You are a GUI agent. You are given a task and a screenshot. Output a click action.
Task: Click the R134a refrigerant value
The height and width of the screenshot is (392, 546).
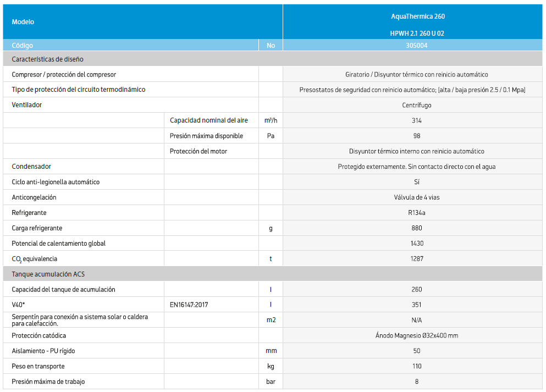[x=417, y=213]
